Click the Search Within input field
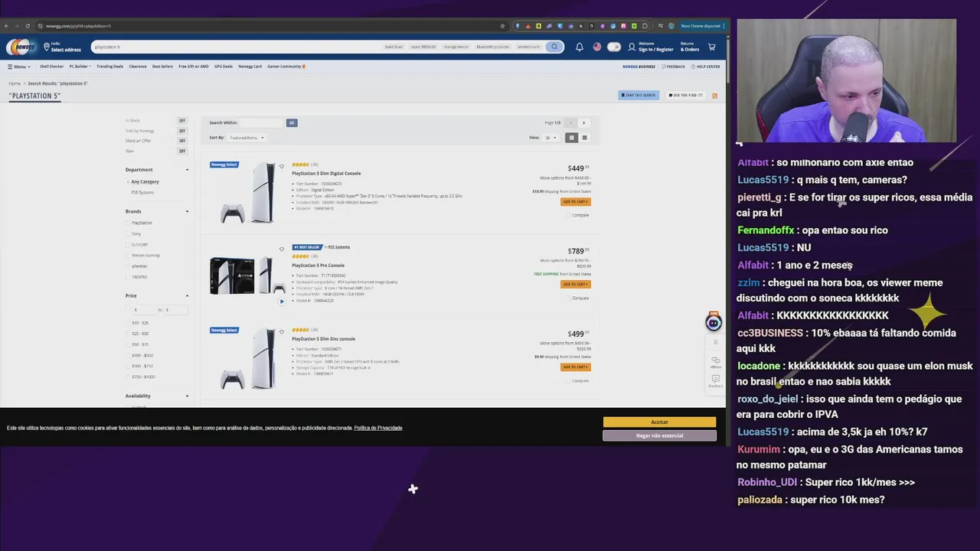 261,122
